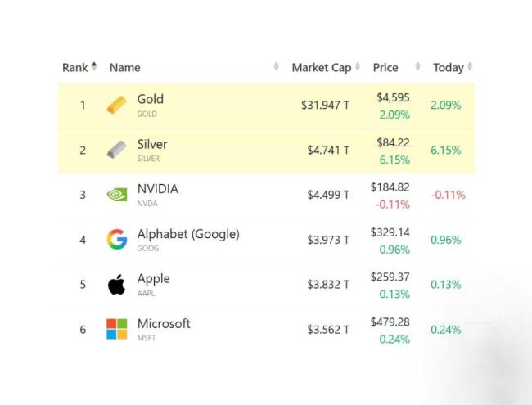Click the Google logo icon

coord(117,240)
